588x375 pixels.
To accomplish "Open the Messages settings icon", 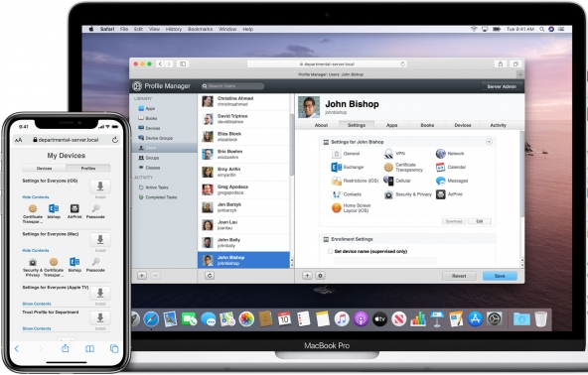I will (x=441, y=181).
